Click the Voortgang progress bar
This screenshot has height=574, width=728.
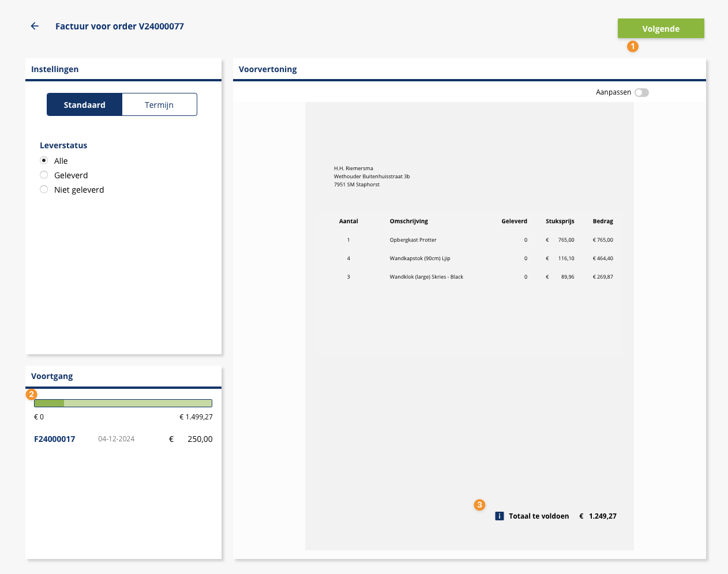tap(123, 403)
